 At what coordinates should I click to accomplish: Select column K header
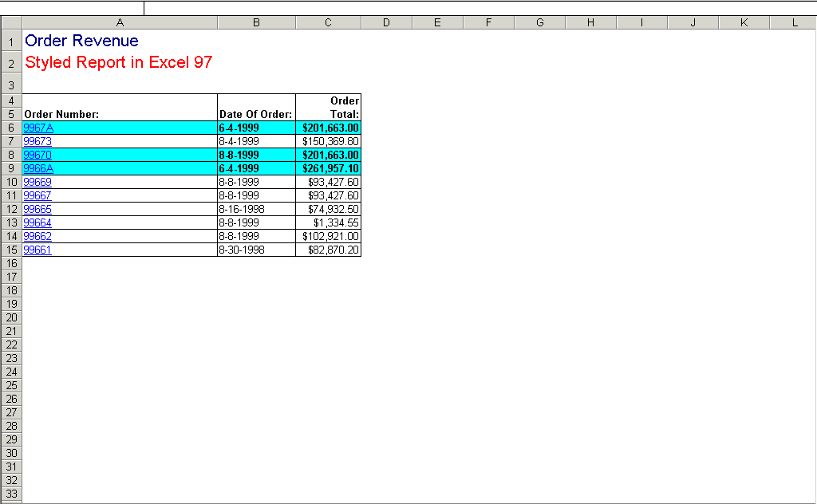pyautogui.click(x=744, y=22)
